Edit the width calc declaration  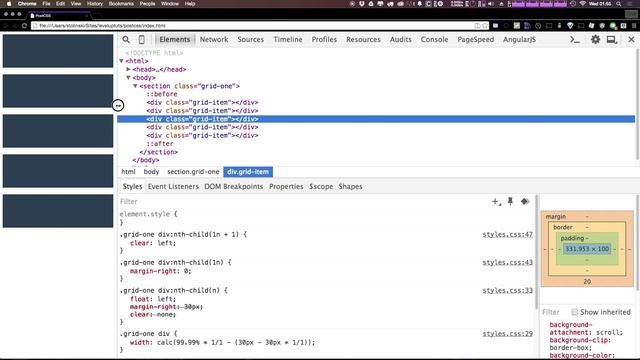222,342
